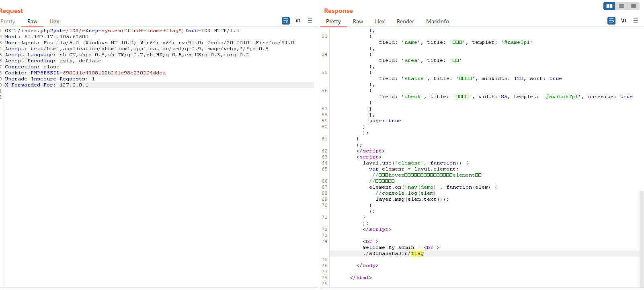The image size is (644, 290).
Task: Click the X-Forwarded-For: 127.0.0.1 line
Action: 47,85
